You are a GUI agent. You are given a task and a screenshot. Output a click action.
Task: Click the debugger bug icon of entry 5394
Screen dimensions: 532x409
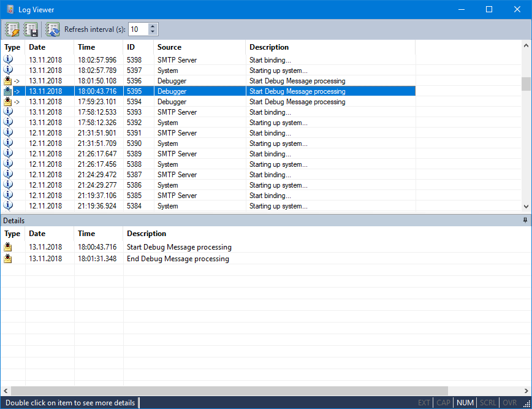coord(8,102)
